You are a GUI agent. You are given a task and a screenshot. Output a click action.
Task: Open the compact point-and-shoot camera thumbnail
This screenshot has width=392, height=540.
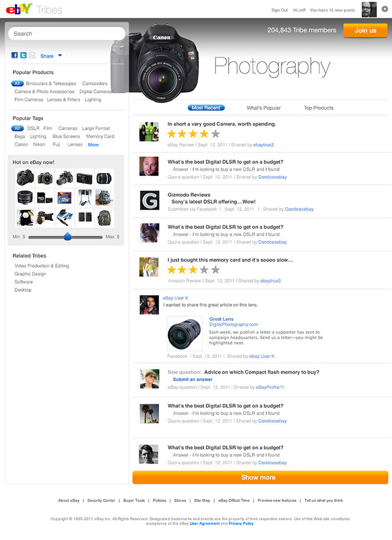coord(85,178)
